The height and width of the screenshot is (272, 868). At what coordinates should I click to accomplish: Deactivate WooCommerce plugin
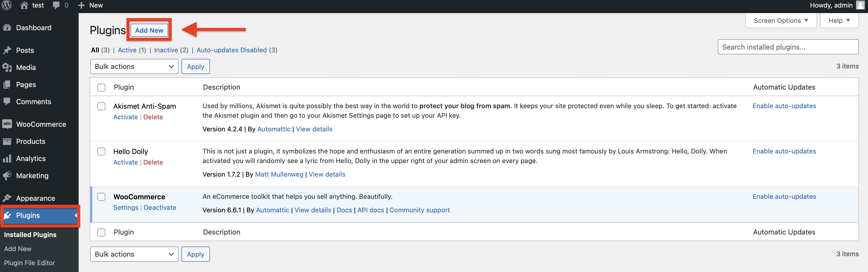pyautogui.click(x=160, y=208)
